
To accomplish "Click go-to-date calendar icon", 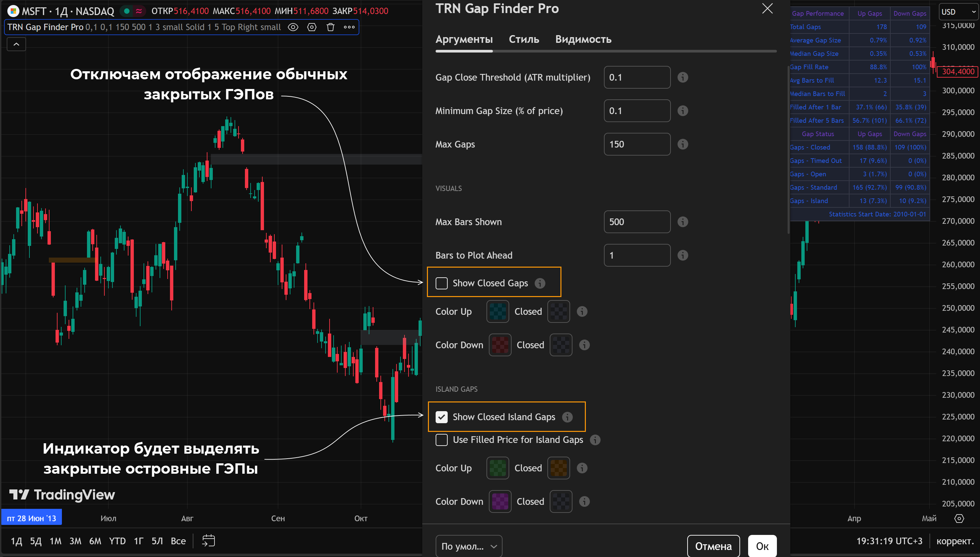I will [208, 541].
